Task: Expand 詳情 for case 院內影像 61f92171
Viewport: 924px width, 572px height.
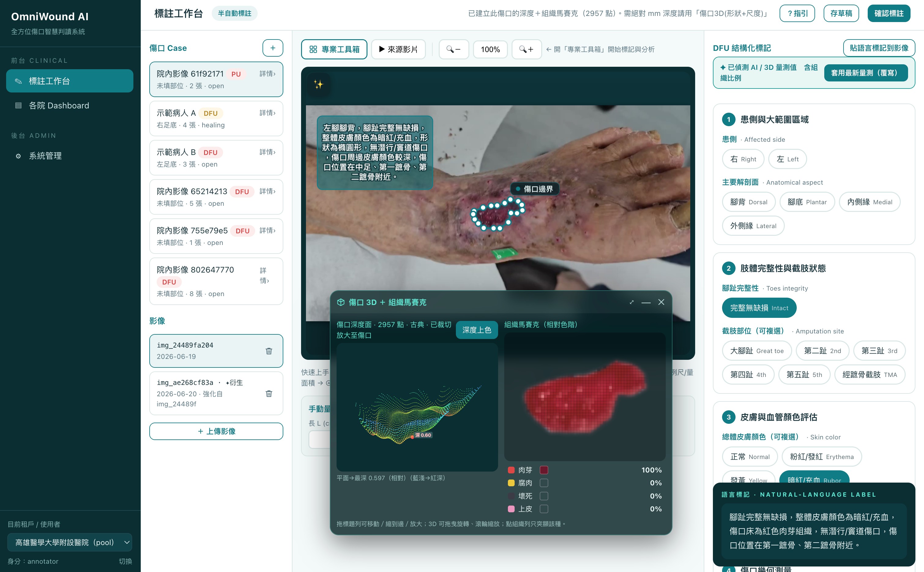Action: [268, 74]
